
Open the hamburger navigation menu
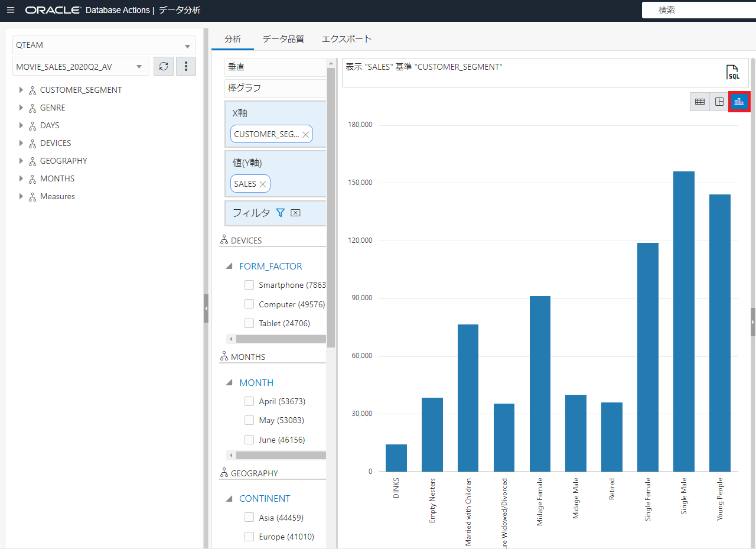pyautogui.click(x=11, y=11)
